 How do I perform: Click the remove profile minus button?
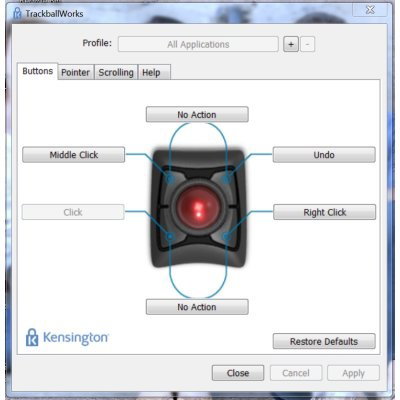pos(307,44)
